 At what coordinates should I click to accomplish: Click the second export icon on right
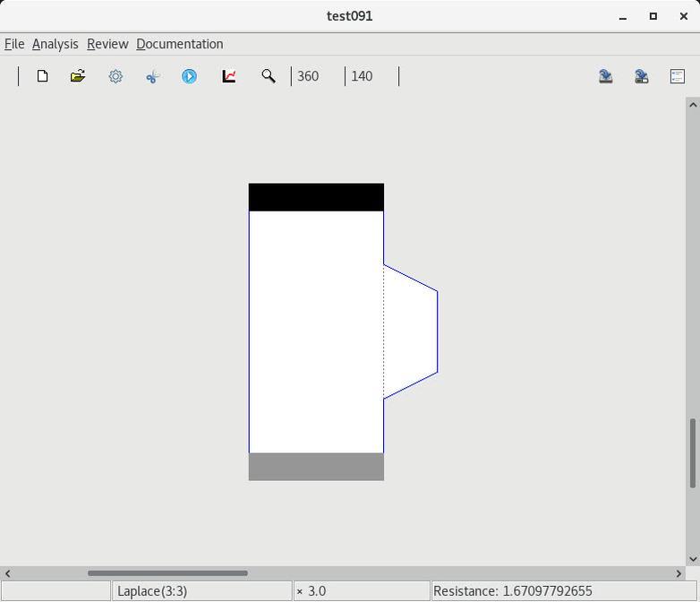(x=642, y=76)
